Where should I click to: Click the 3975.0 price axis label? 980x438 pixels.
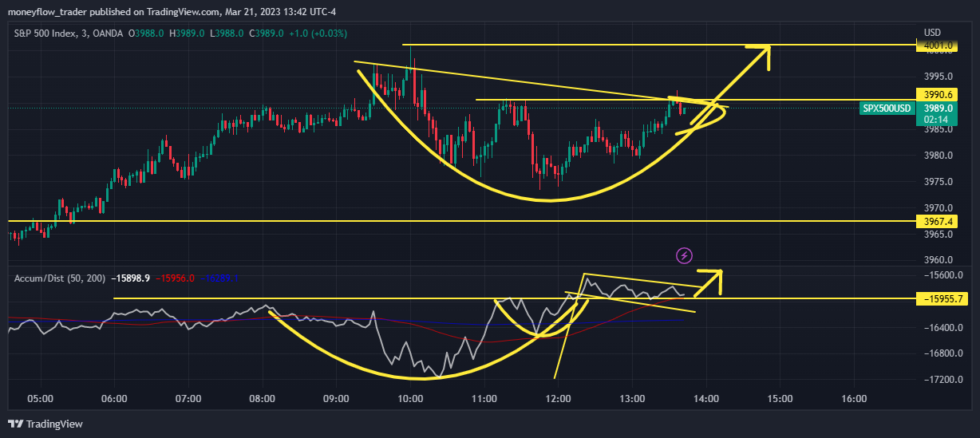tap(938, 181)
